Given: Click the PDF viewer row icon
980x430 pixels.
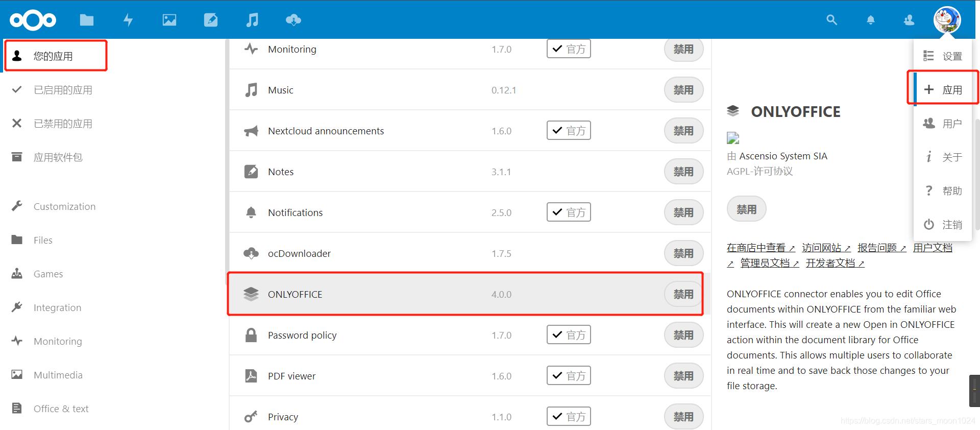Looking at the screenshot, I should pyautogui.click(x=251, y=376).
